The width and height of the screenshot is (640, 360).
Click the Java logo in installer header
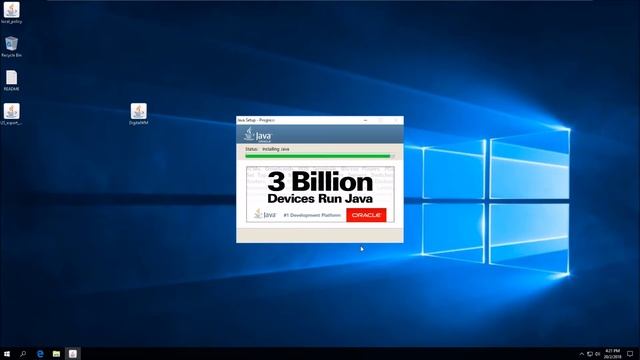(258, 134)
